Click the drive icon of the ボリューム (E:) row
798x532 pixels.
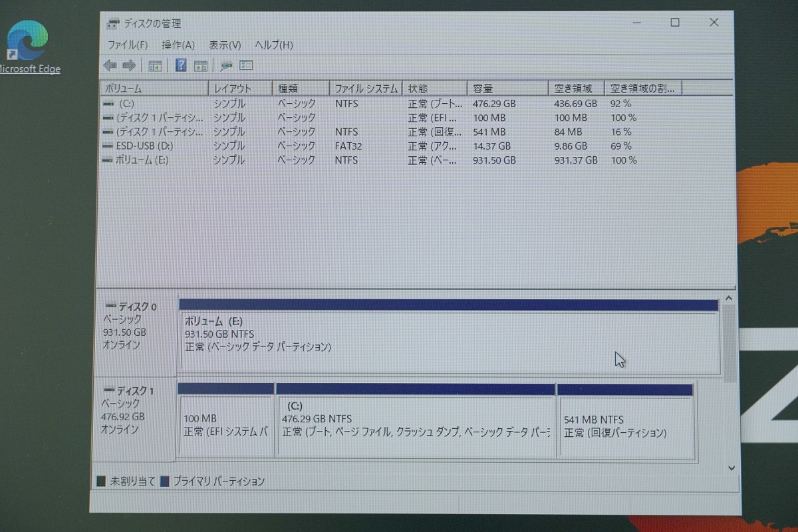coord(108,160)
